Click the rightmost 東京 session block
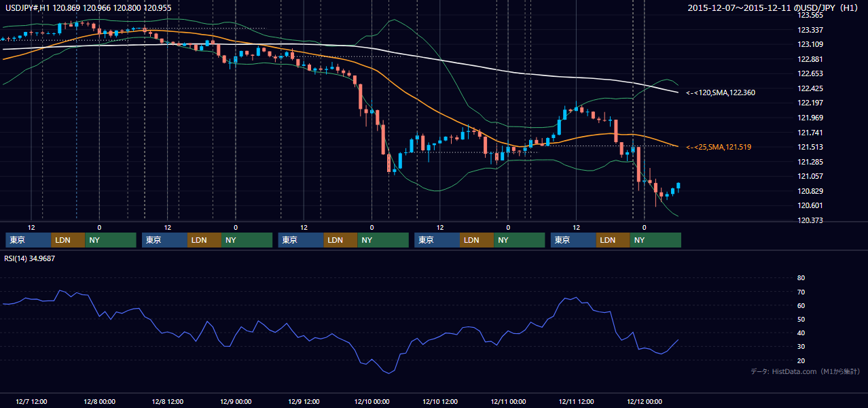 (x=573, y=240)
